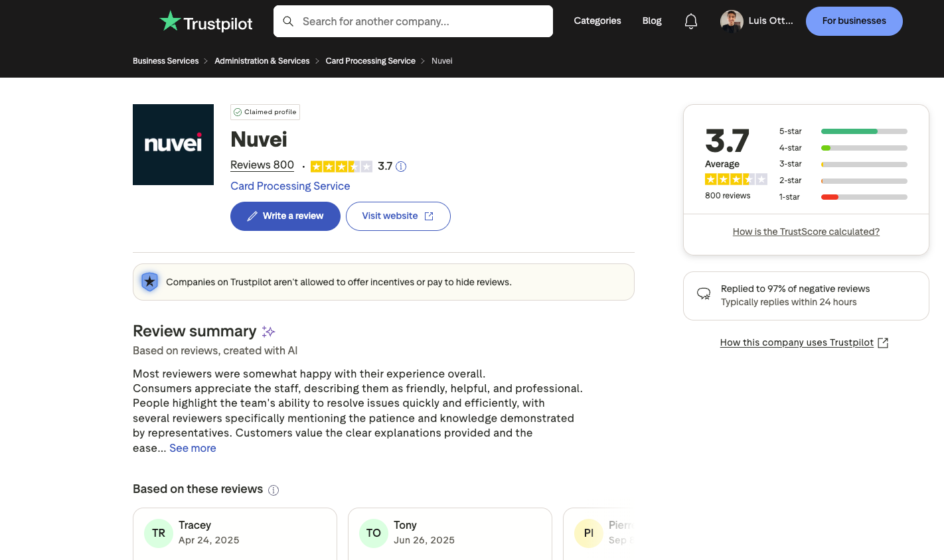Click external icon after How this company uses Trustpilot
The width and height of the screenshot is (944, 560).
click(x=883, y=343)
